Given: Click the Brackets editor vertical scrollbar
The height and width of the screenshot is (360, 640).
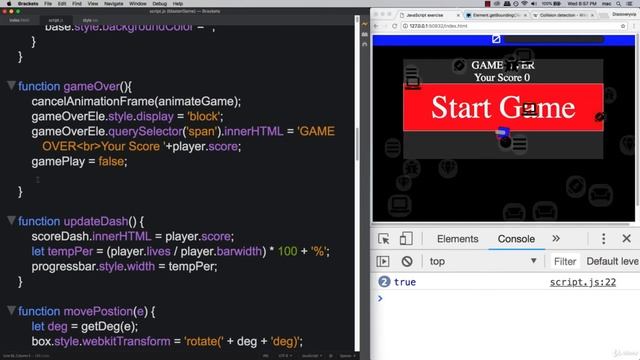Looking at the screenshot, I should (357, 144).
